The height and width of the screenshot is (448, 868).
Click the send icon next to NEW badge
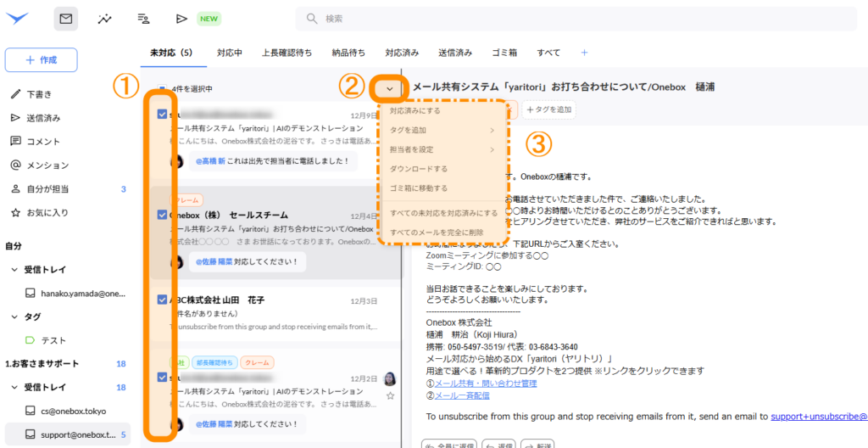pyautogui.click(x=181, y=19)
